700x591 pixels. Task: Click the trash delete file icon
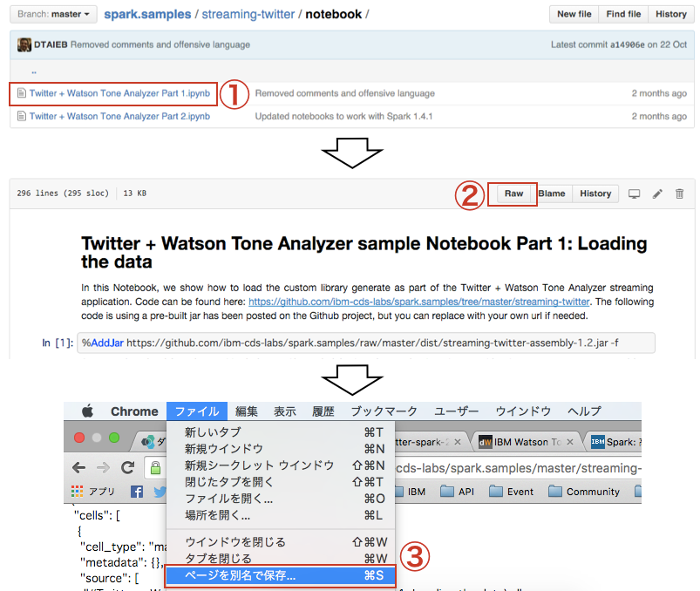679,194
